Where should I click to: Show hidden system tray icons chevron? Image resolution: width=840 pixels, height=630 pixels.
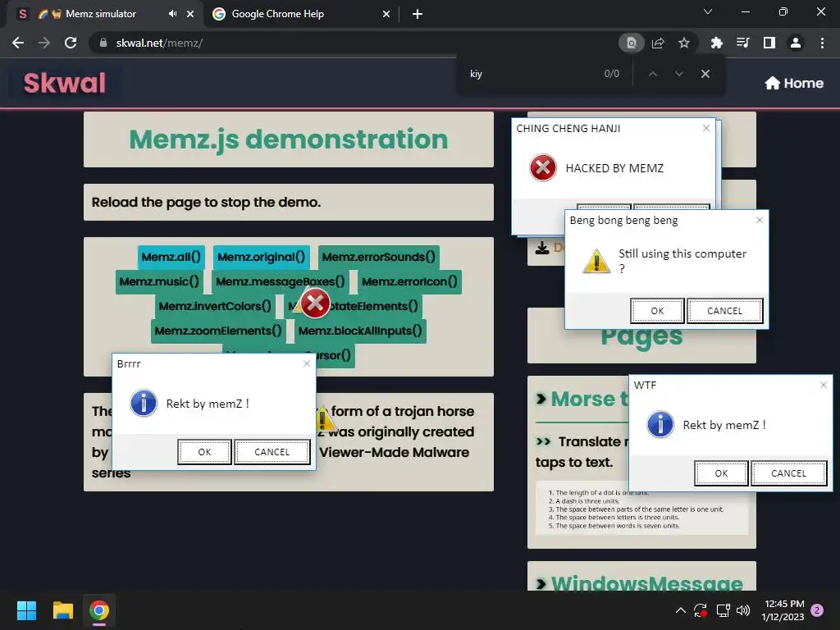pos(680,610)
